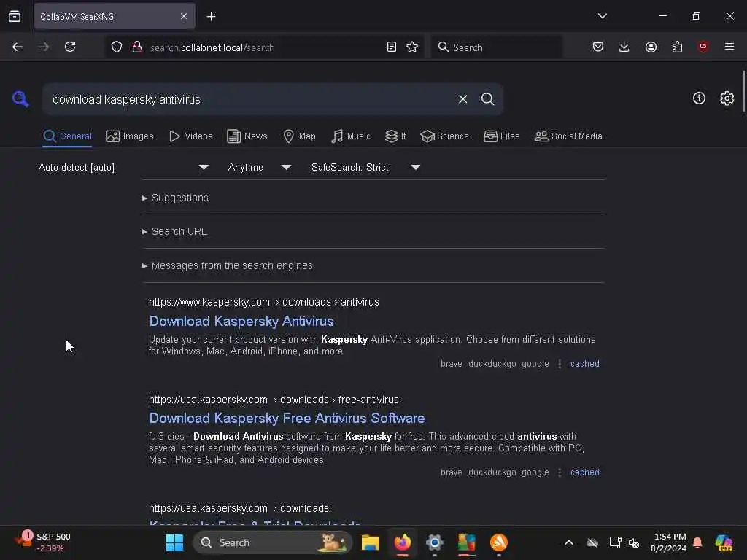
Task: Click the page vertical scrollbar
Action: [x=743, y=91]
